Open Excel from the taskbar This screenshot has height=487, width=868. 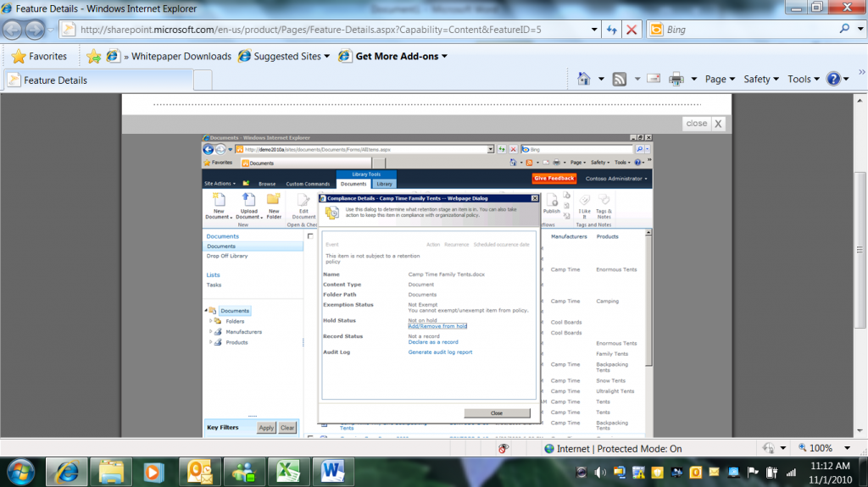coord(288,473)
